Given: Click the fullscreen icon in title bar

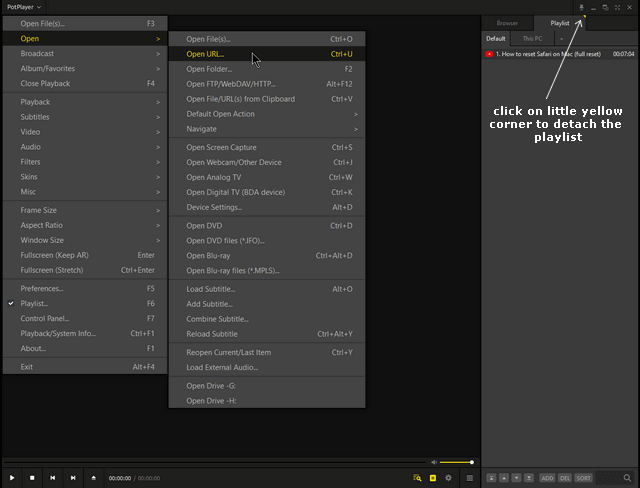Looking at the screenshot, I should click(x=618, y=7).
